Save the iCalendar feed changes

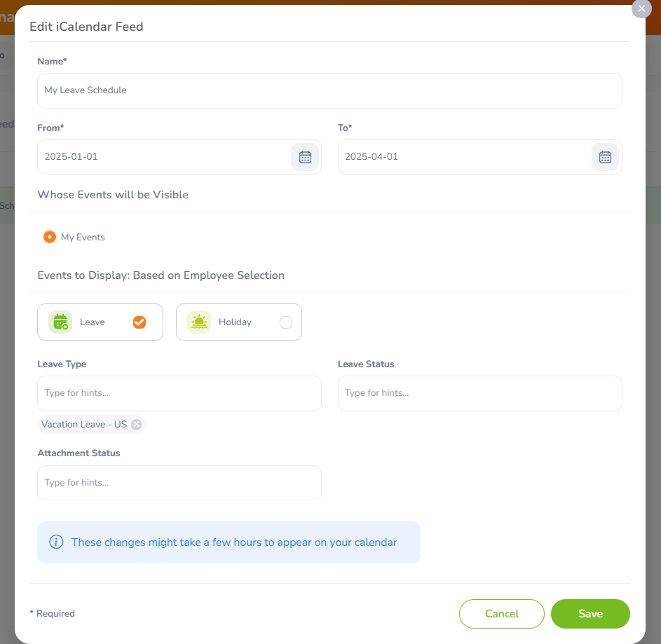pyautogui.click(x=590, y=614)
